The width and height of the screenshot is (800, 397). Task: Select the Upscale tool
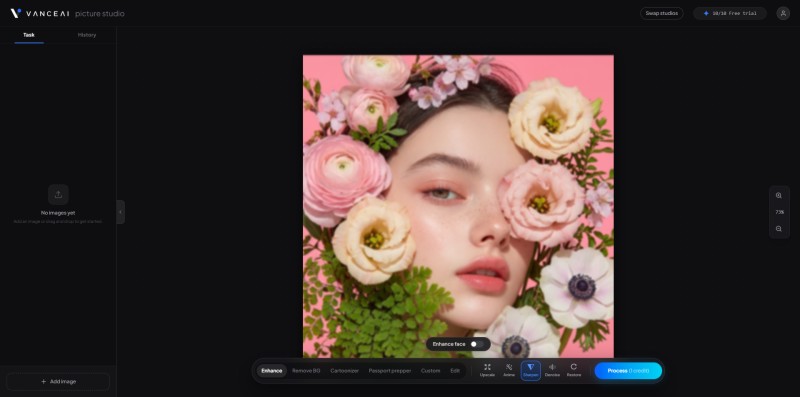[x=487, y=370]
